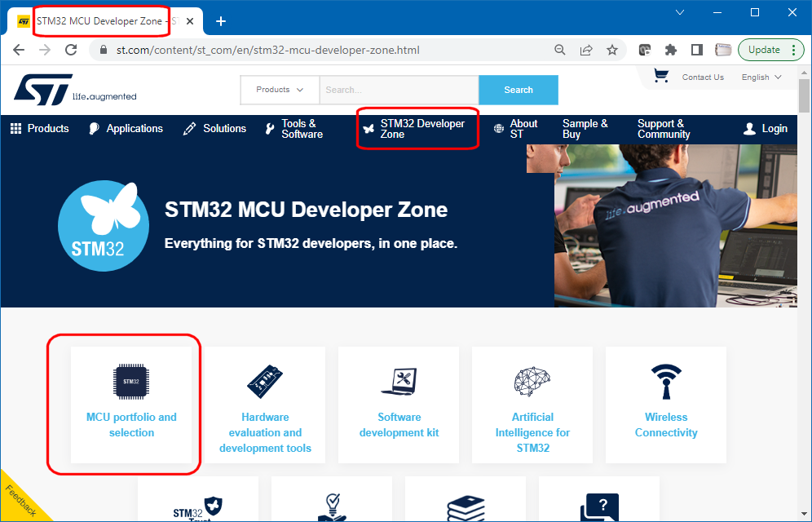This screenshot has height=522, width=812.
Task: Open the new tab plus button
Action: coord(221,21)
